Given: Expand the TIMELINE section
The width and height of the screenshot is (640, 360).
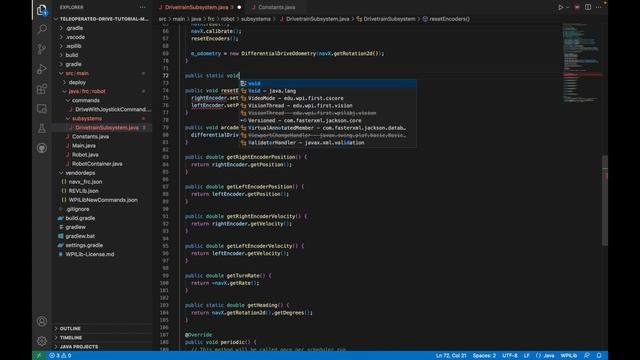Looking at the screenshot, I should pyautogui.click(x=102, y=338).
